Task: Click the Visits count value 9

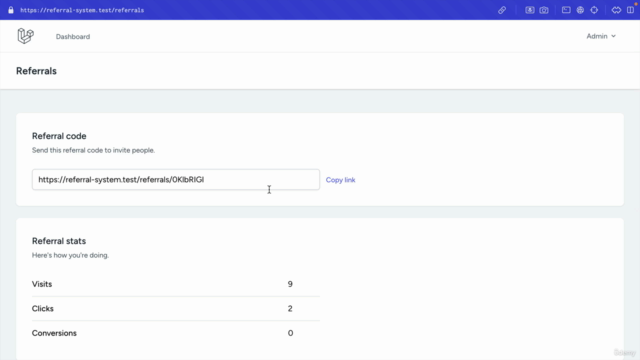Action: click(290, 284)
